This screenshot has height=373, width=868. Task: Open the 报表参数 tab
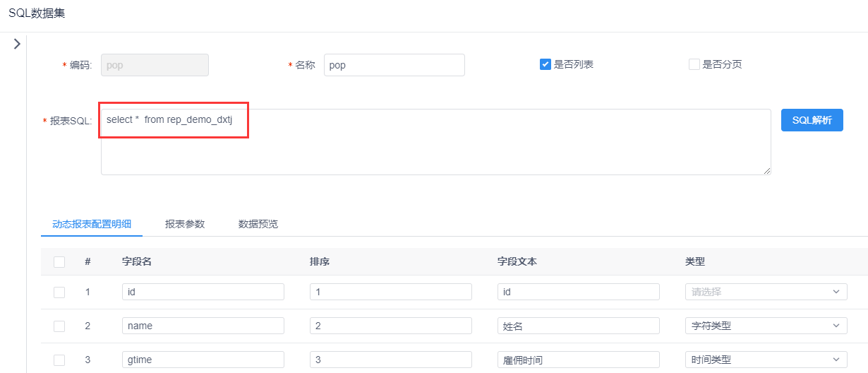[185, 224]
